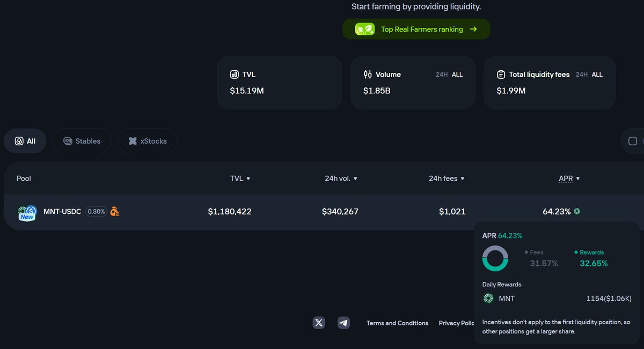The image size is (644, 349).
Task: Sort pools by 24h vol. column
Action: pos(341,179)
